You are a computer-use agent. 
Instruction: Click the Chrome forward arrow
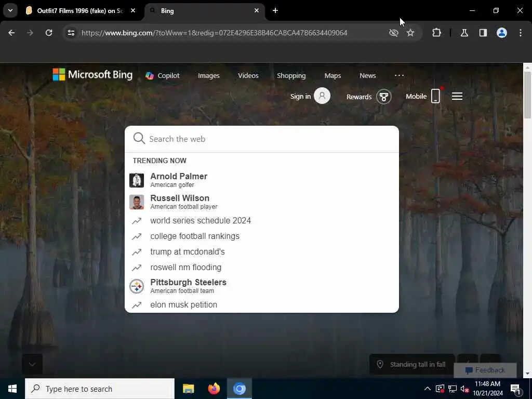point(30,33)
